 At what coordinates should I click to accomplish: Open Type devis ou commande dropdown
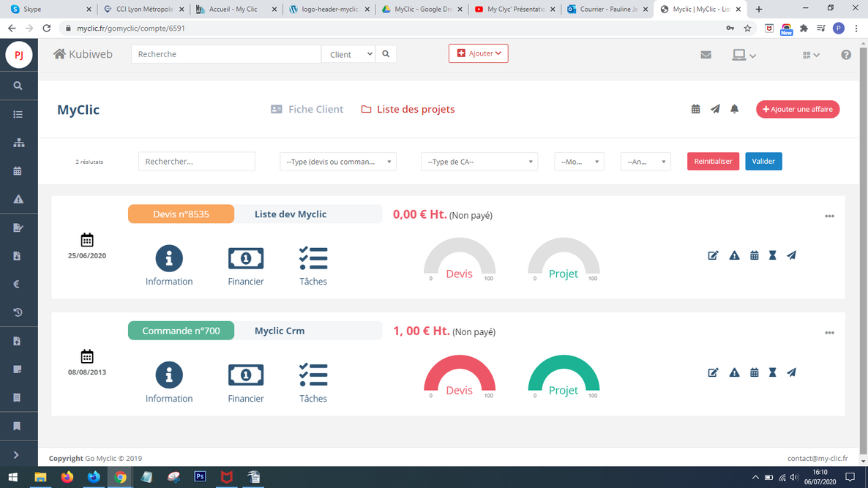pos(338,162)
